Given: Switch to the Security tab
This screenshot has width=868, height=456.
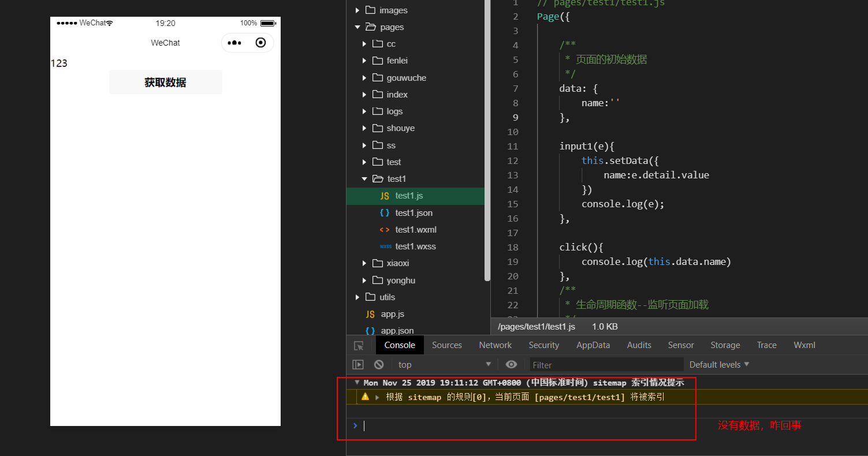Looking at the screenshot, I should (544, 345).
